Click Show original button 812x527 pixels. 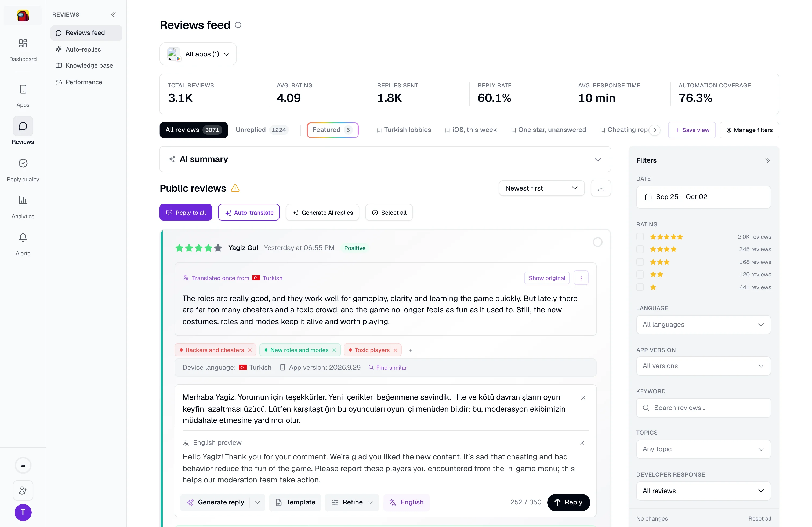click(x=546, y=278)
